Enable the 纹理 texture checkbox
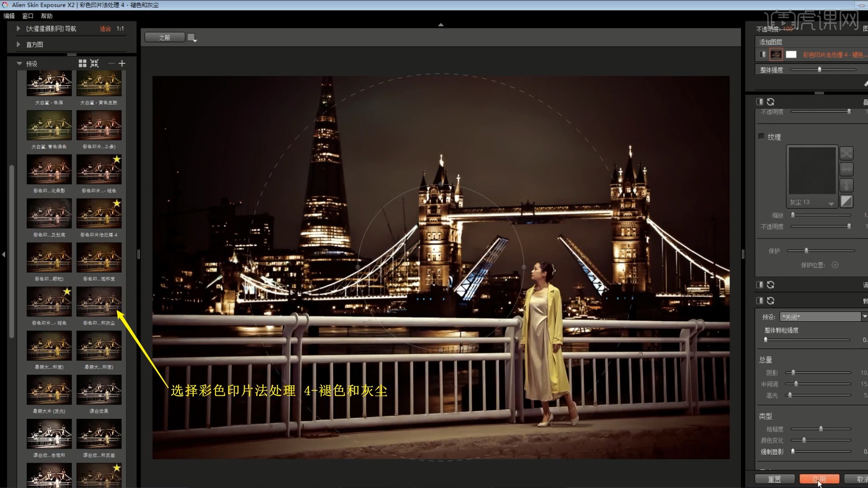Screen dimensions: 868x488 click(x=761, y=136)
